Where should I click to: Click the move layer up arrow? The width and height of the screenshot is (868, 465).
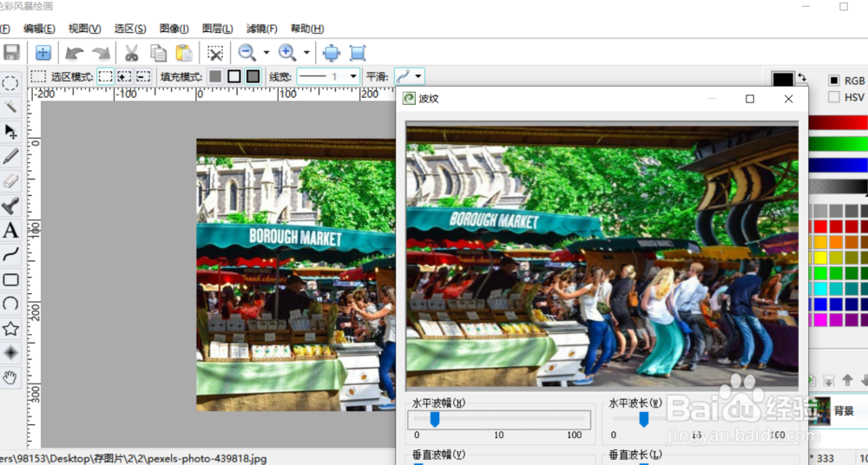(x=847, y=380)
